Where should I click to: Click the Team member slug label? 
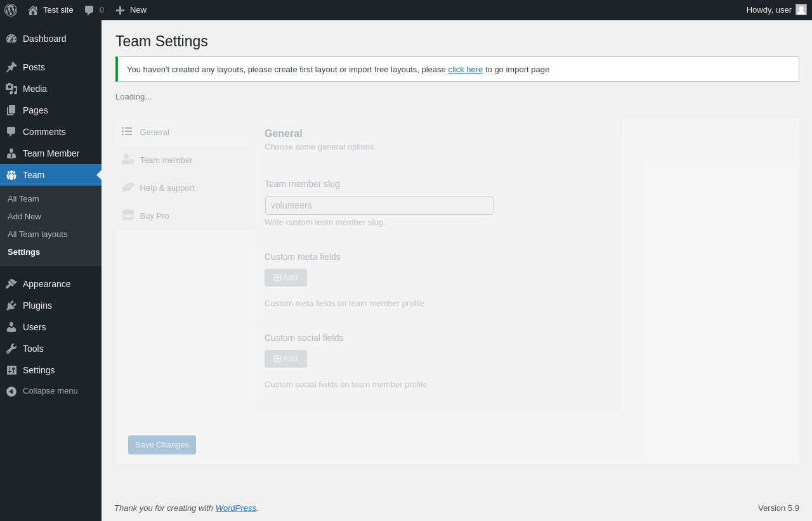click(302, 184)
